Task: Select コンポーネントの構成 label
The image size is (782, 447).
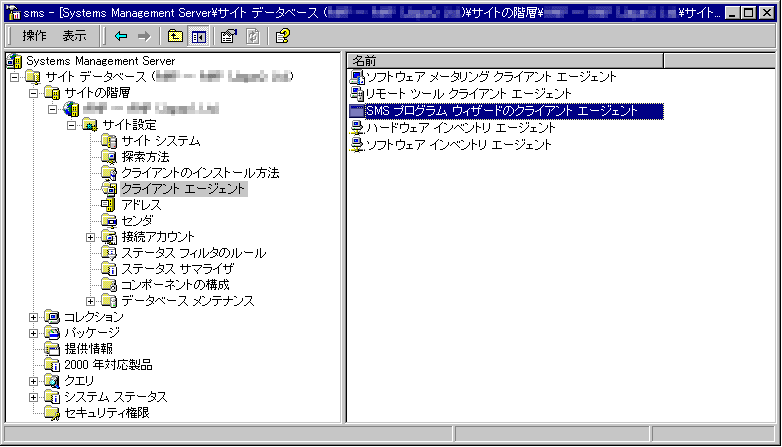Action: (x=176, y=285)
